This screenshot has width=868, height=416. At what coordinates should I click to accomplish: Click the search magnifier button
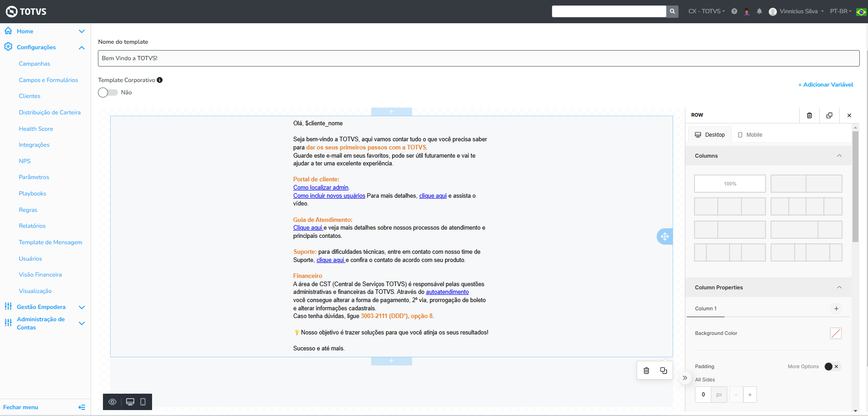[672, 11]
